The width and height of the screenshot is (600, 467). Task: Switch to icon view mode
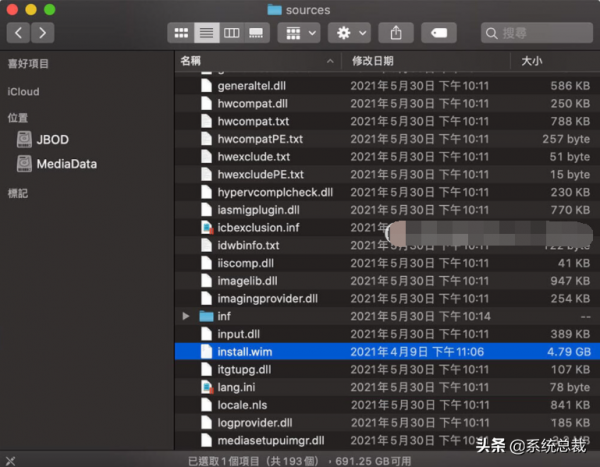click(x=181, y=33)
